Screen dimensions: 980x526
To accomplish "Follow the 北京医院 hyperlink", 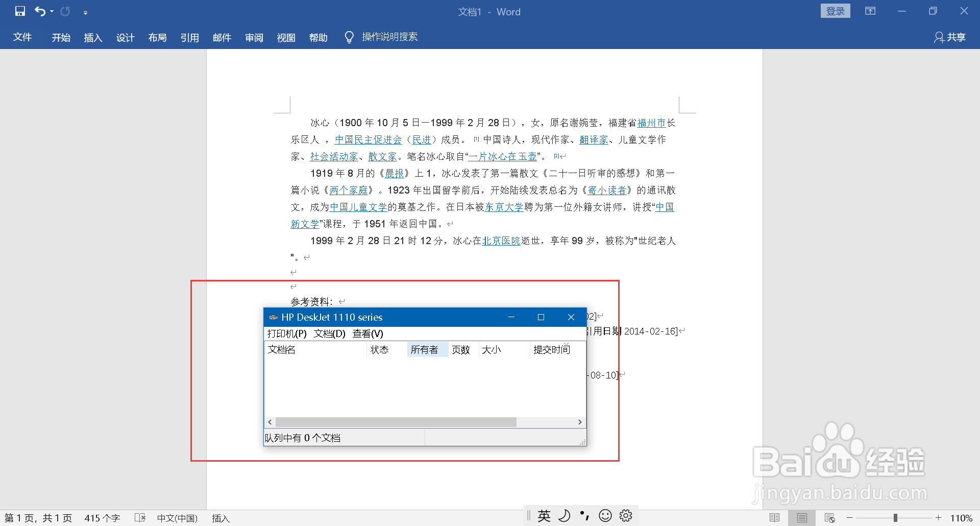I will [501, 241].
